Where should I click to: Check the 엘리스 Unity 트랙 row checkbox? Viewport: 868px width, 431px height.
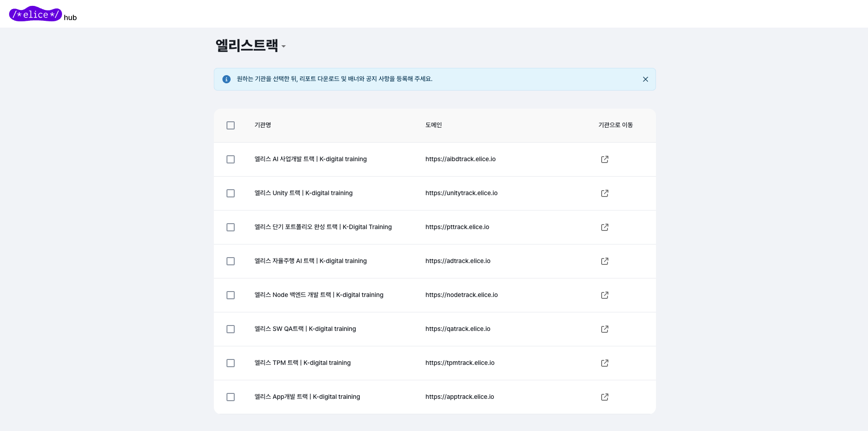[231, 193]
